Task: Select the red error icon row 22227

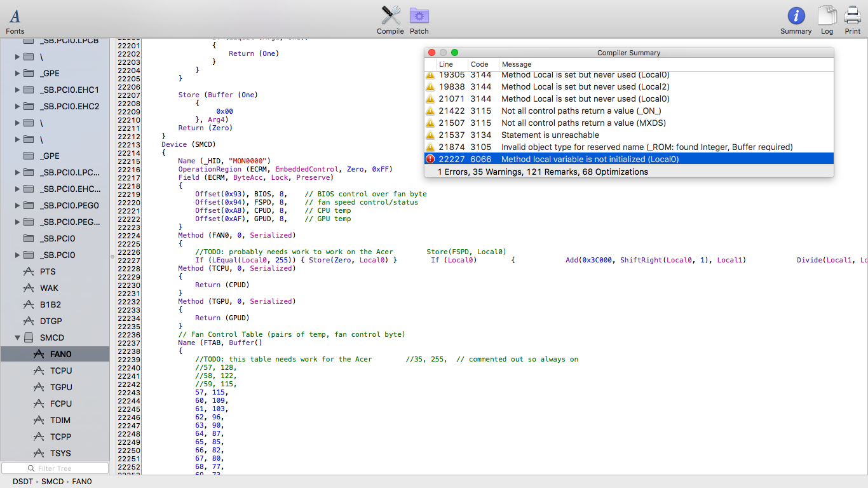Action: tap(431, 159)
